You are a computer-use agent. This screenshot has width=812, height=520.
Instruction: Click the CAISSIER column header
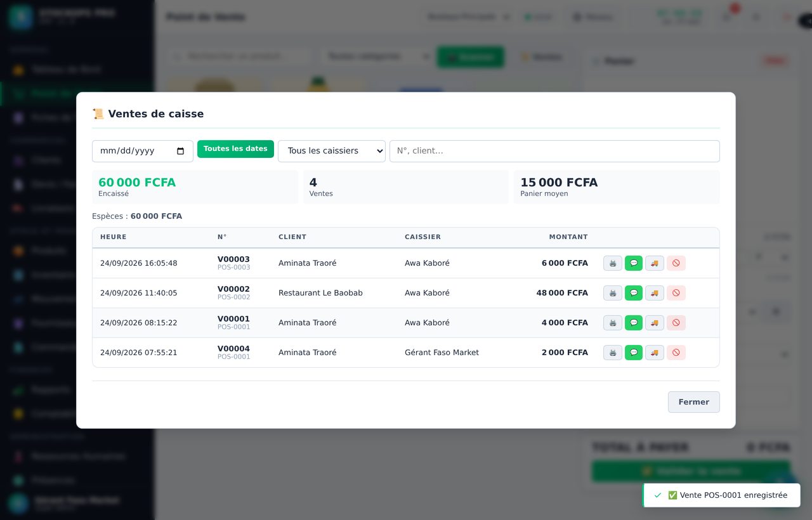pos(422,237)
